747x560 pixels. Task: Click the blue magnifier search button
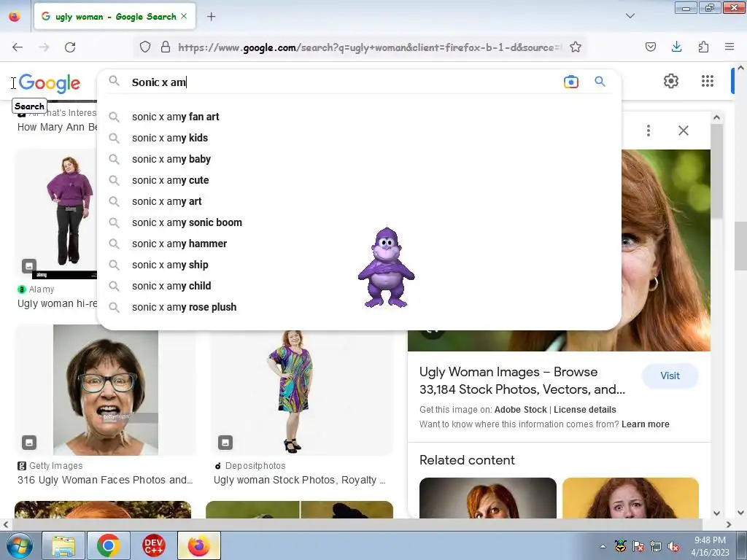tap(600, 82)
